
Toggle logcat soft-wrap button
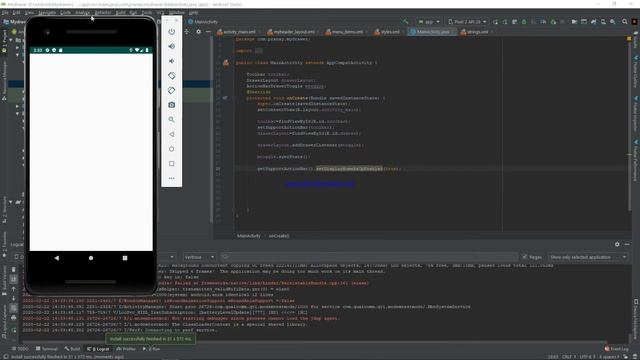(x=13, y=308)
